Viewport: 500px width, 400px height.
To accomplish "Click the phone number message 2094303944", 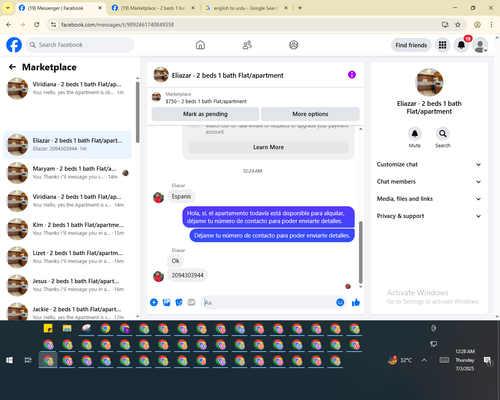I will click(x=187, y=275).
